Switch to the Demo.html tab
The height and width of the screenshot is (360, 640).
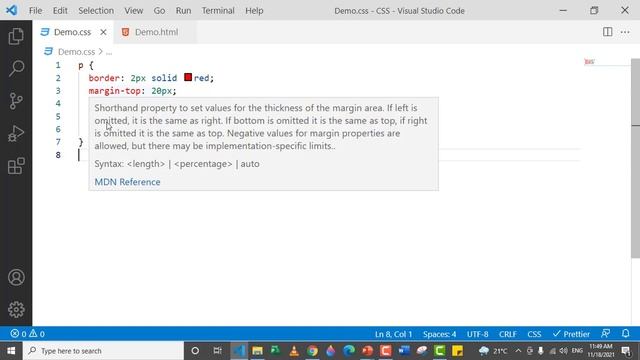pyautogui.click(x=155, y=32)
